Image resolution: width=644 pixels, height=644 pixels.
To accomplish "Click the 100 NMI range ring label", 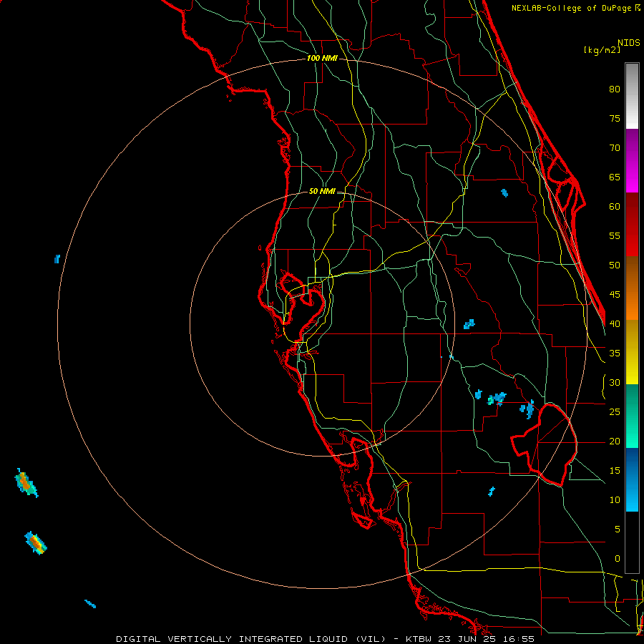I will tap(322, 59).
